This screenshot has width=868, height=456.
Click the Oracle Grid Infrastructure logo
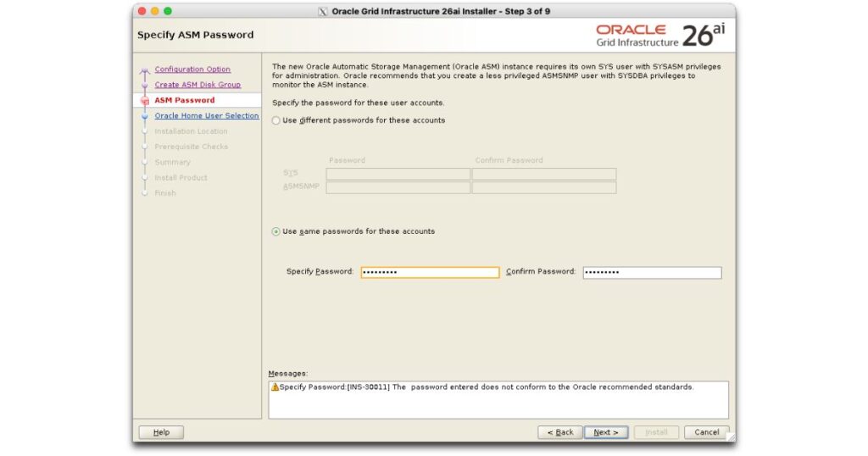point(659,36)
